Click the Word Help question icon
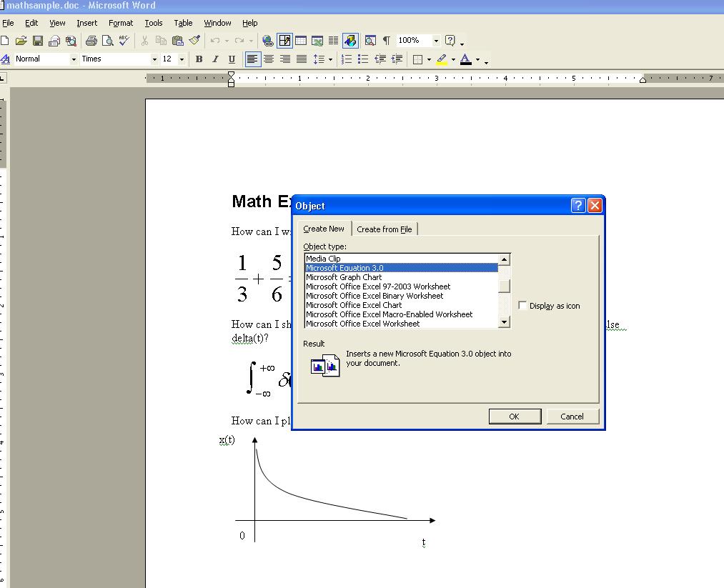 pyautogui.click(x=450, y=41)
